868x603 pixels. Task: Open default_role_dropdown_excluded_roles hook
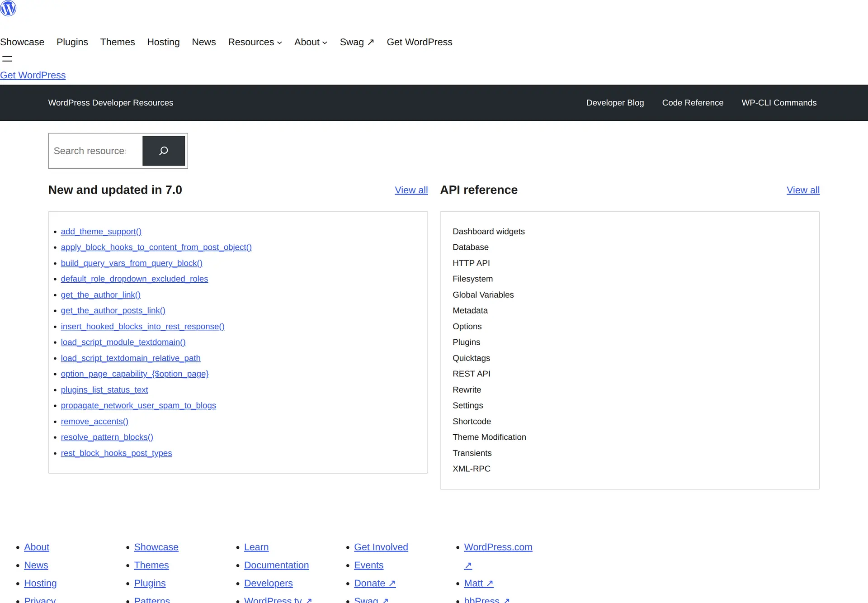[x=134, y=279]
